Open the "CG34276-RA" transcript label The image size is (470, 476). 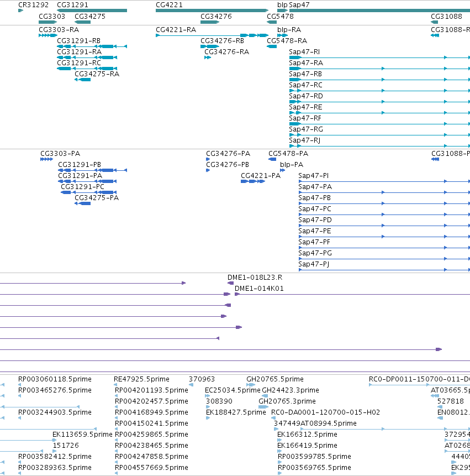click(x=227, y=52)
